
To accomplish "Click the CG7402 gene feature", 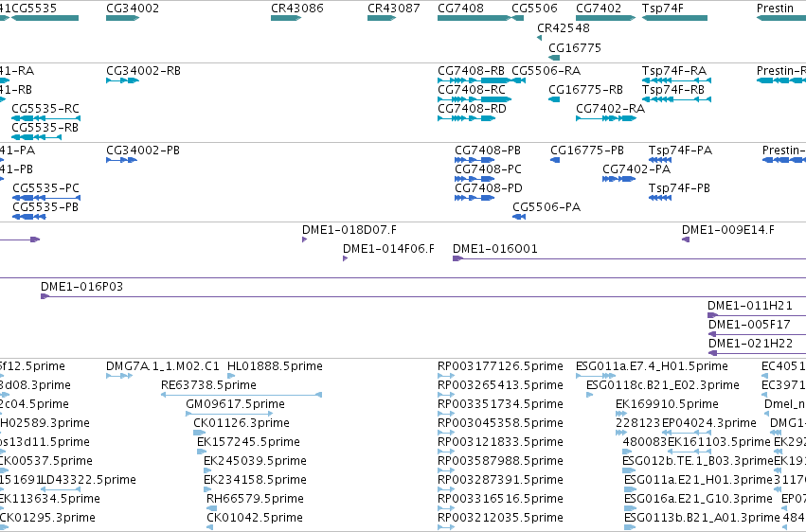I will coord(606,18).
